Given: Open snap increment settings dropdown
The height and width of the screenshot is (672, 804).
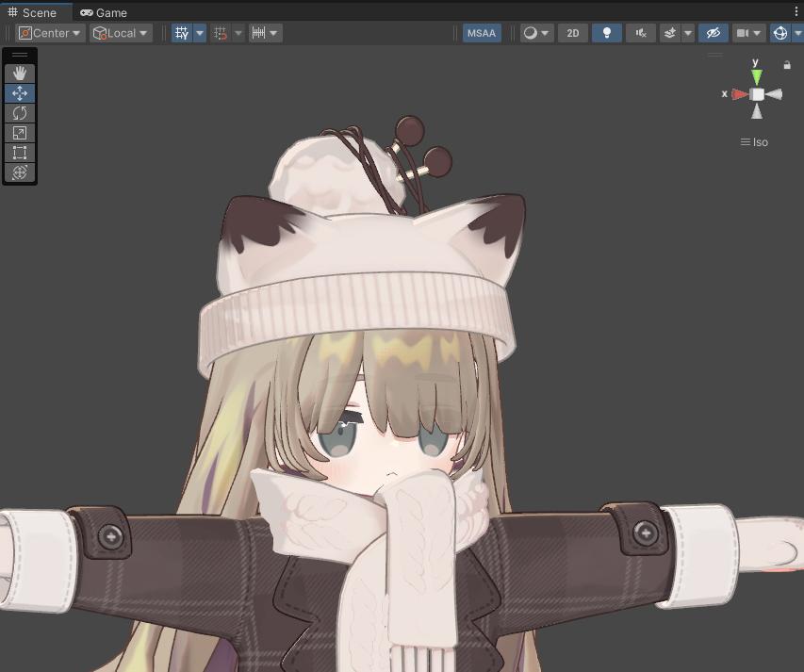Looking at the screenshot, I should [273, 33].
